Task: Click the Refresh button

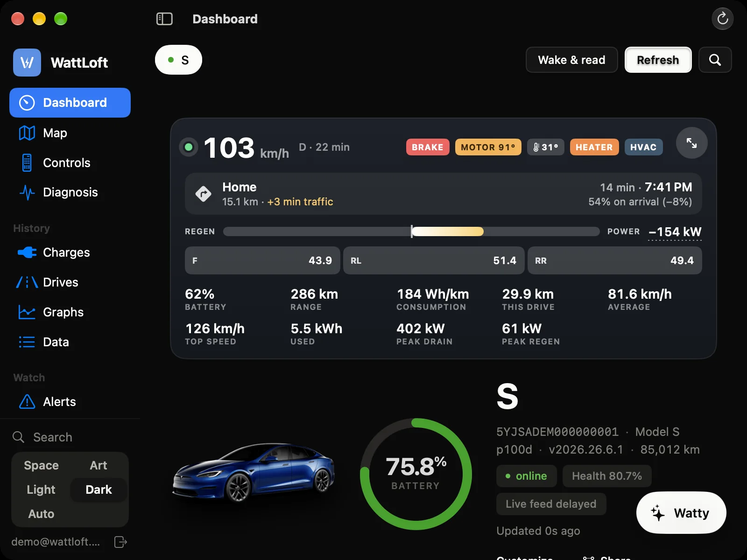Action: [x=658, y=60]
